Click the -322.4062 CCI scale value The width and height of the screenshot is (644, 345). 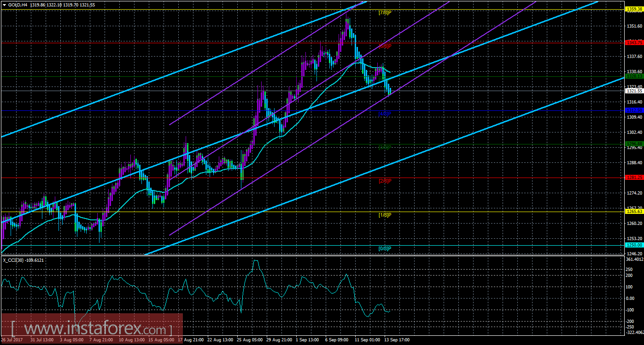tap(634, 332)
